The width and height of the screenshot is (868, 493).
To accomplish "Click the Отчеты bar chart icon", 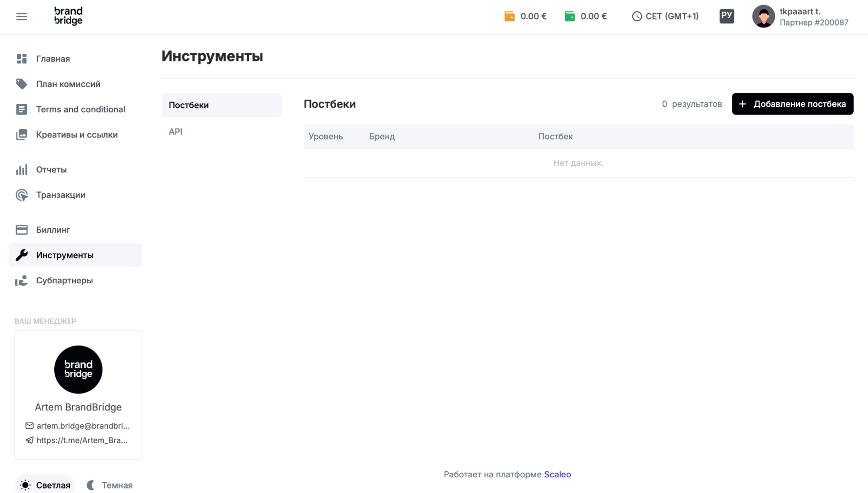I will coord(22,170).
